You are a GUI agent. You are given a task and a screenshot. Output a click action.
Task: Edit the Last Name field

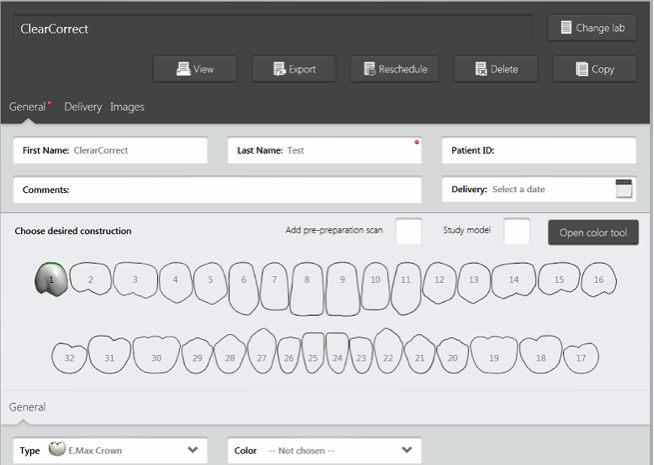pyautogui.click(x=324, y=150)
